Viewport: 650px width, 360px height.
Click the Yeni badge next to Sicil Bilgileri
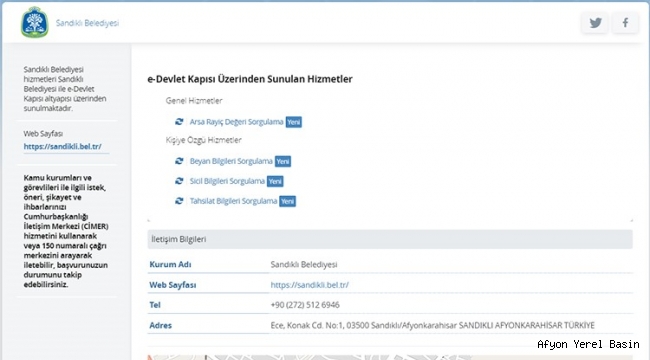tap(275, 181)
